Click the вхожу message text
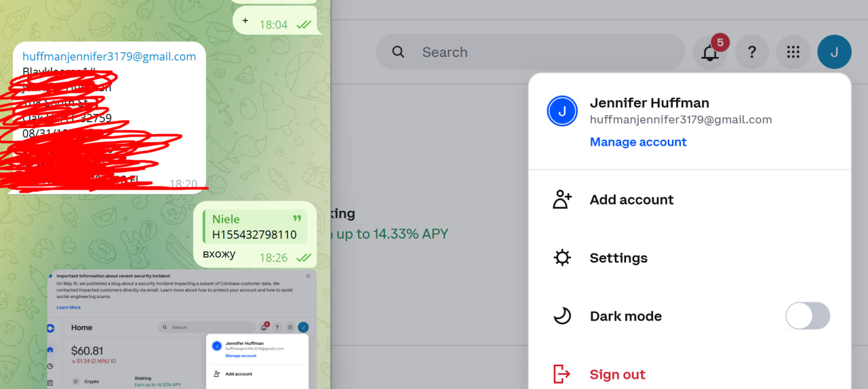The width and height of the screenshot is (868, 389). pyautogui.click(x=219, y=254)
